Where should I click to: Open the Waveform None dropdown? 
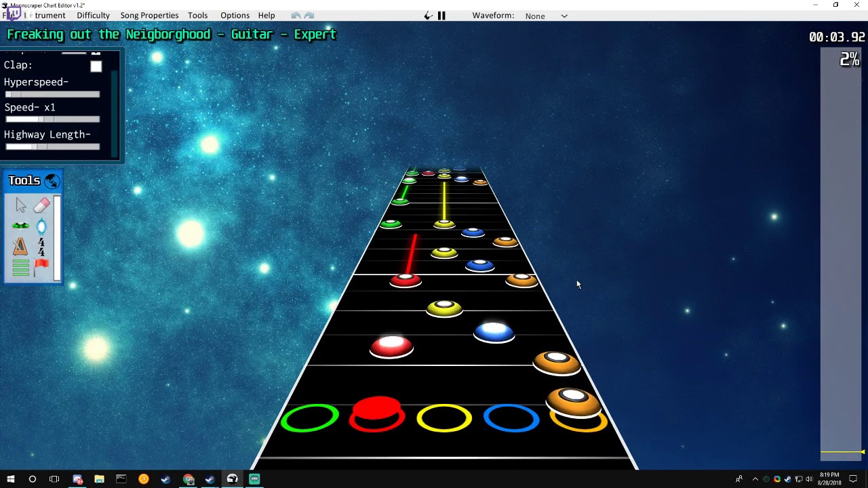point(546,16)
